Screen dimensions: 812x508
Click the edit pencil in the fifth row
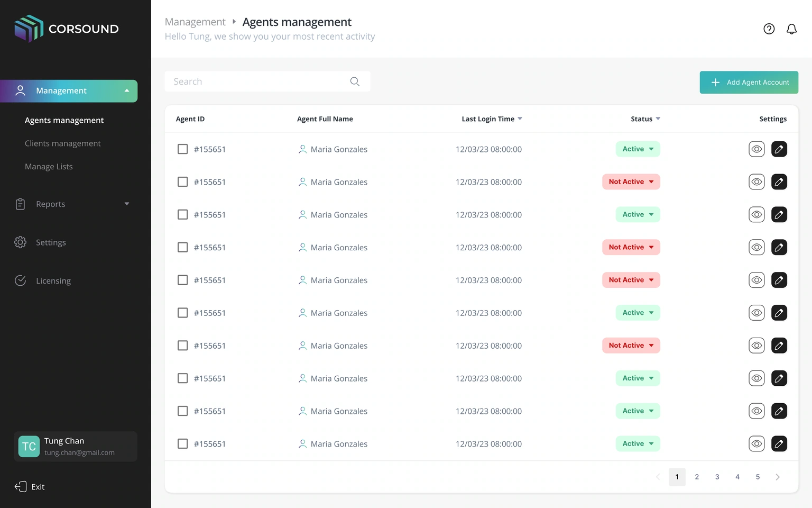(779, 280)
